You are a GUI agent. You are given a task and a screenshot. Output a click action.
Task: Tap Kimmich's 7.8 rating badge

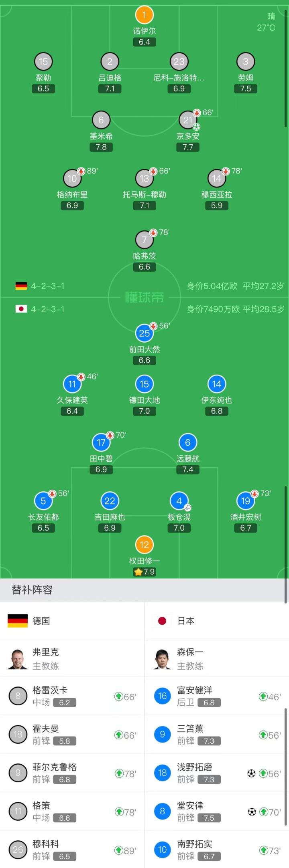tap(101, 147)
